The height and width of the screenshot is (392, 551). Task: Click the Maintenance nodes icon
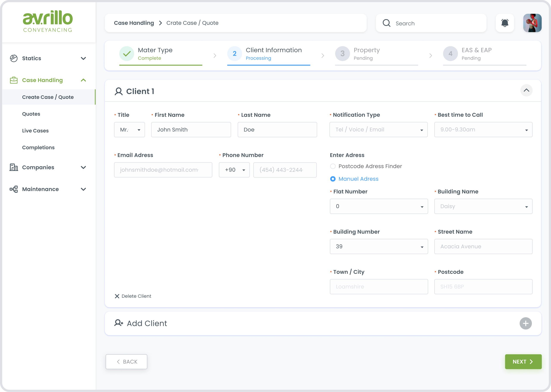point(14,189)
